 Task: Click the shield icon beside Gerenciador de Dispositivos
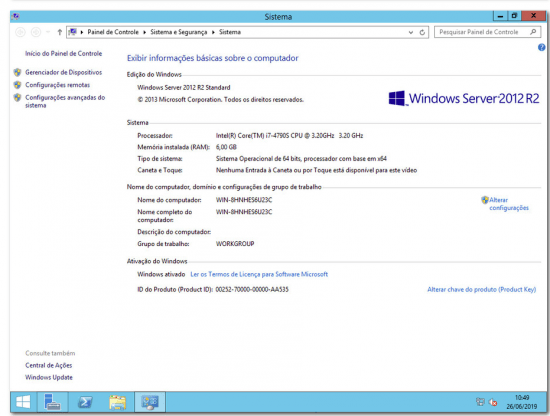[x=17, y=72]
